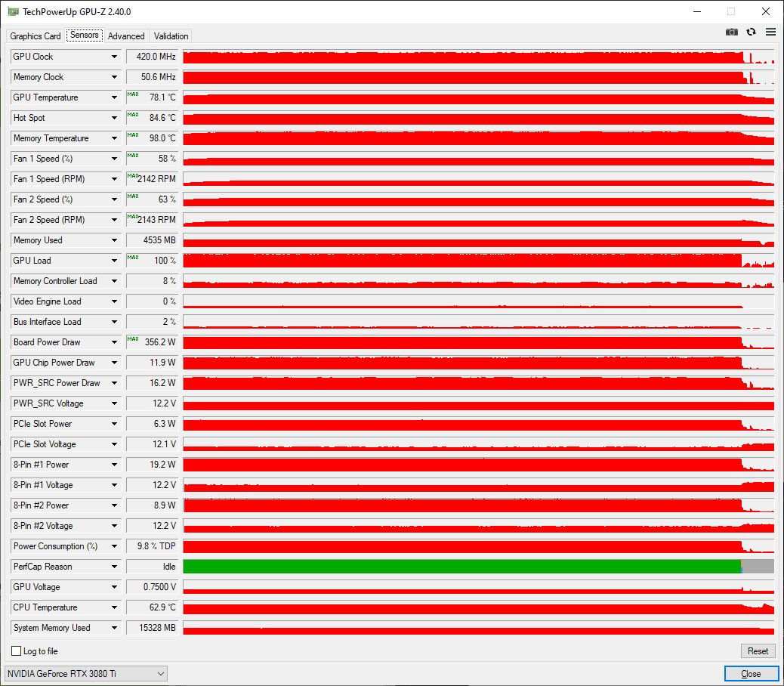Click the Board Power Draw history graph

479,342
